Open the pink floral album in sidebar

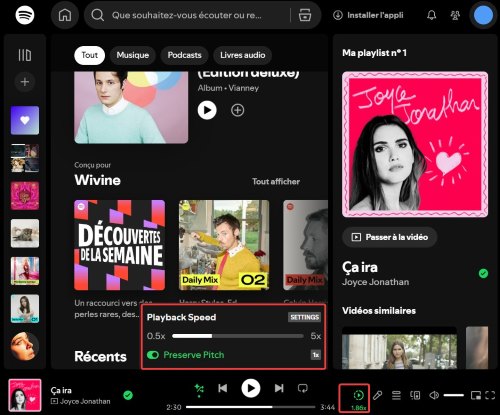click(x=25, y=196)
